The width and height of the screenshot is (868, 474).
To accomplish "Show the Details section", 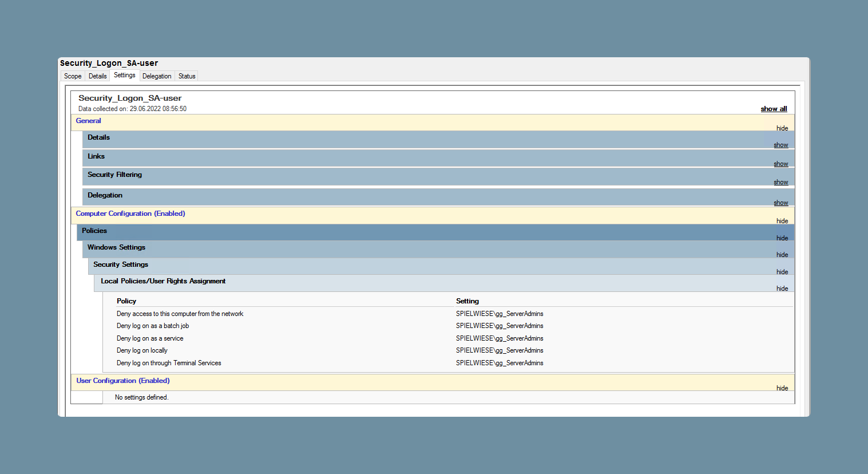I will click(x=781, y=145).
